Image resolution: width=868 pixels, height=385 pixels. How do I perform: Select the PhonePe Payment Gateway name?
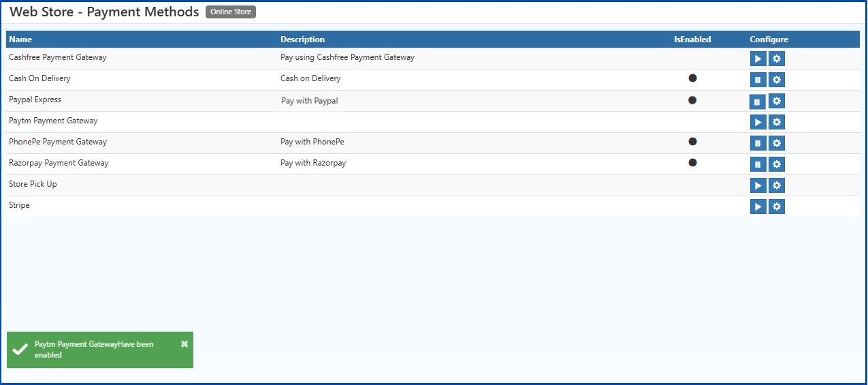tap(58, 142)
